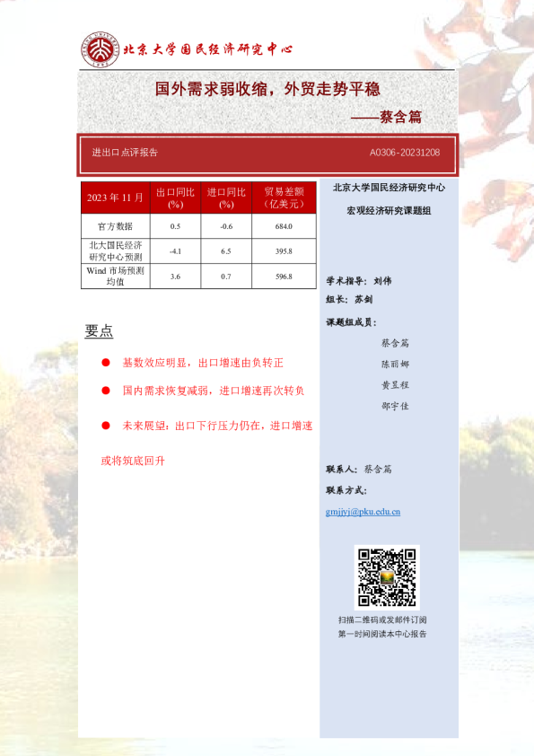
Task: Click the 联系方式： label
Action: 346,490
